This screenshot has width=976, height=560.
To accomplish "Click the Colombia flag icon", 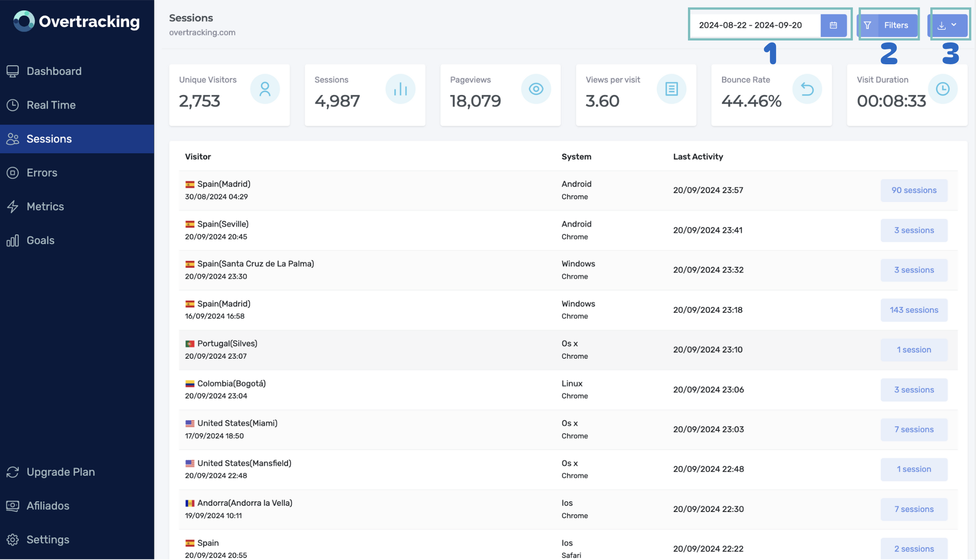I will click(190, 384).
